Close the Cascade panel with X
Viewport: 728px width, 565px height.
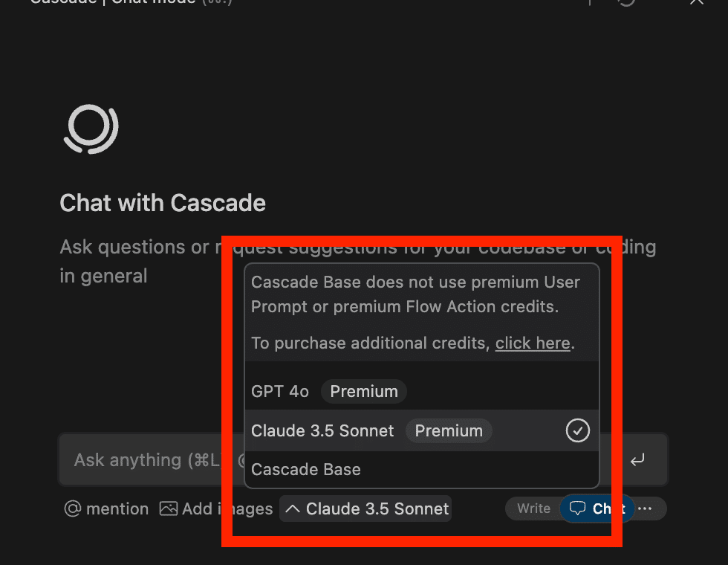coord(696,2)
